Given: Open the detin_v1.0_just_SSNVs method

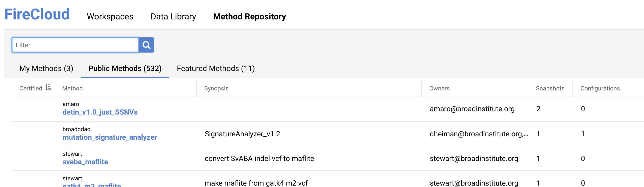Looking at the screenshot, I should 100,112.
